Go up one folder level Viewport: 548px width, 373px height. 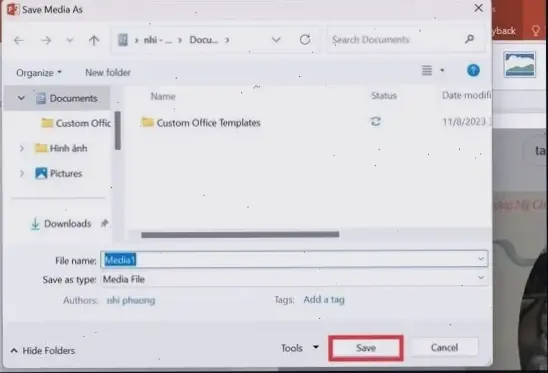point(94,41)
